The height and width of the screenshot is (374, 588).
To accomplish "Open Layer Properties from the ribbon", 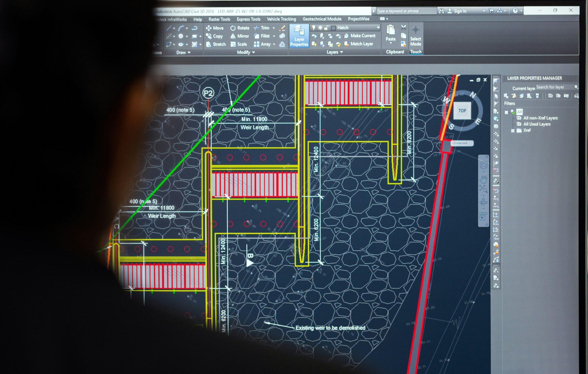I will click(x=299, y=36).
